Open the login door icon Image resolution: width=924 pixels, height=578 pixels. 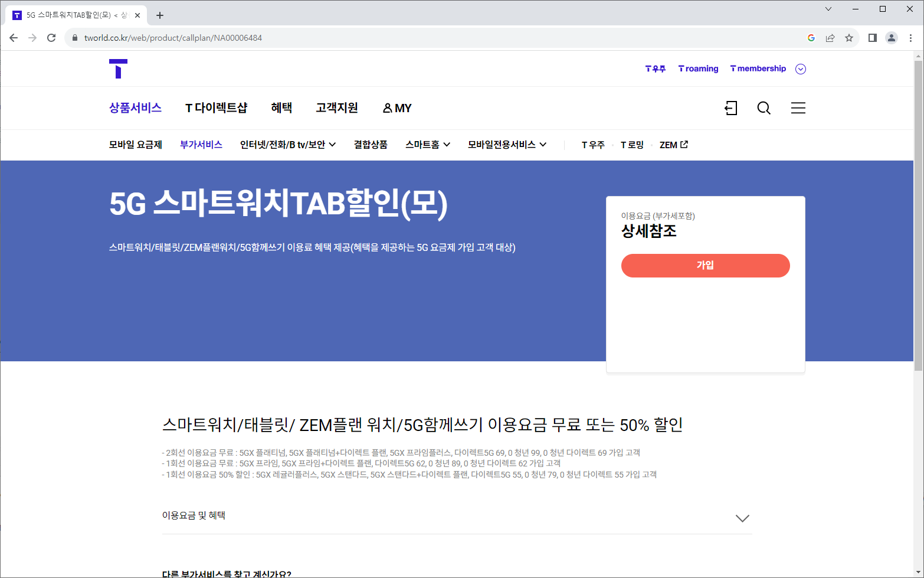tap(730, 108)
